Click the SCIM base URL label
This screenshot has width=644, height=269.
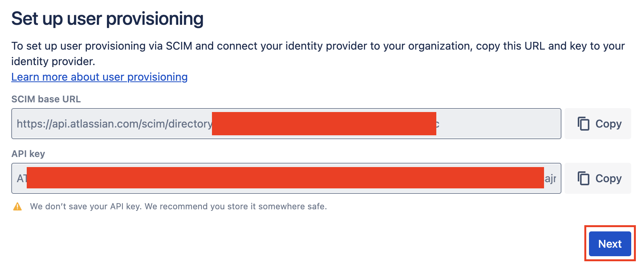(46, 99)
